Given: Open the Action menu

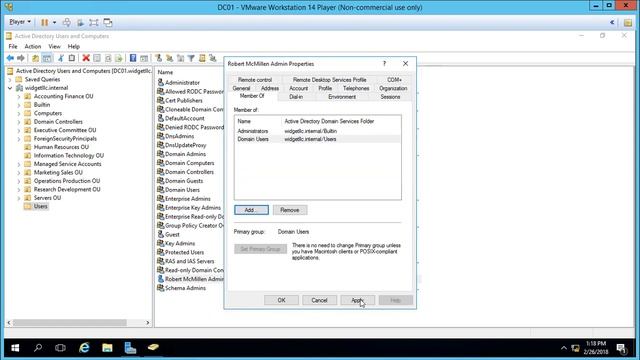Looking at the screenshot, I should coord(33,47).
